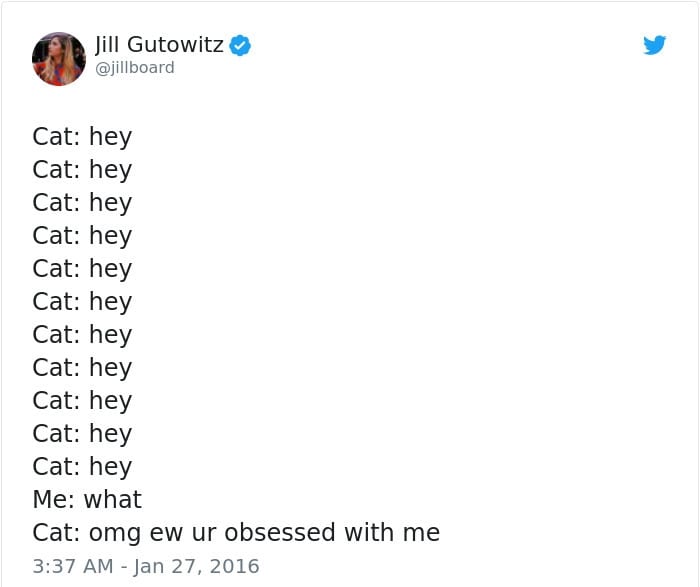Image resolution: width=700 pixels, height=587 pixels.
Task: Open the 3:37 AM - Jan 27, 2016 timestamp
Action: [146, 566]
